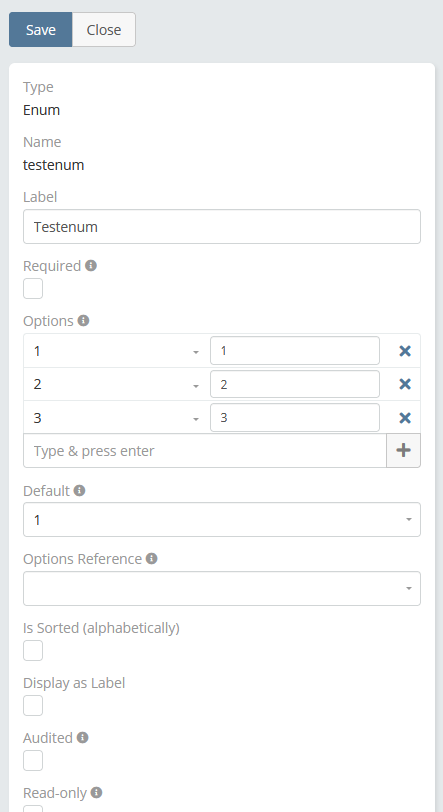
Task: Show info tooltip next to Required
Action: pyautogui.click(x=91, y=266)
